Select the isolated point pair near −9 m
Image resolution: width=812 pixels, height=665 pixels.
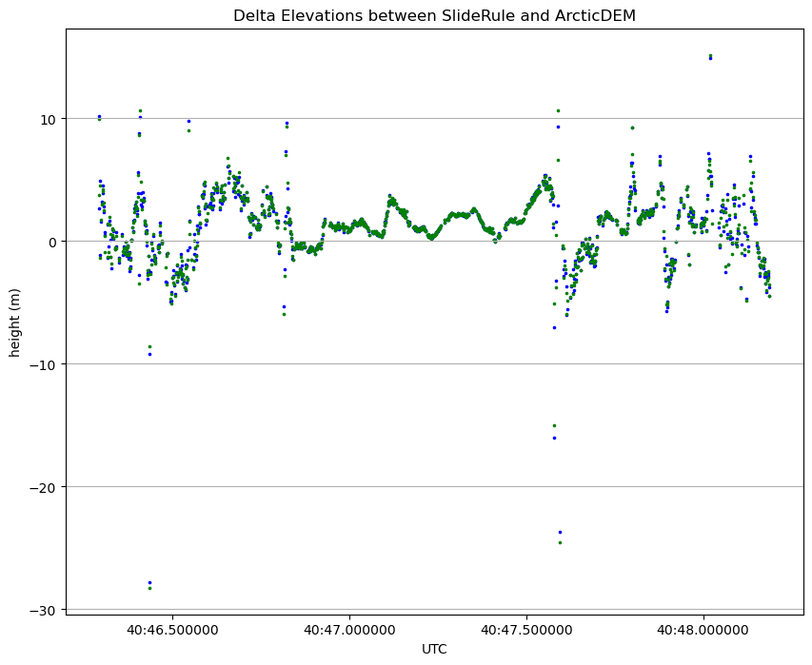click(x=149, y=350)
